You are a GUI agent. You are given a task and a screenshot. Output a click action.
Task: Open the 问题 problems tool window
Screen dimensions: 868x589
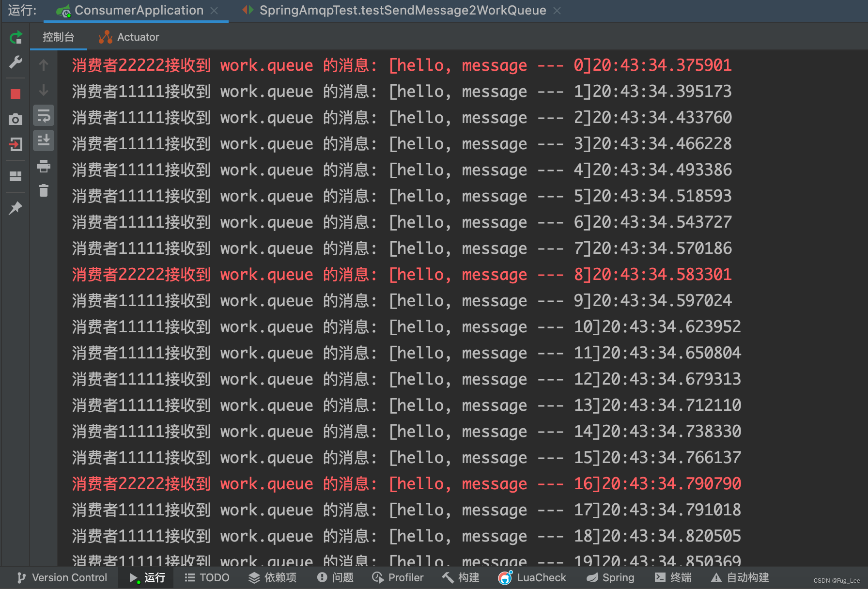pos(335,577)
